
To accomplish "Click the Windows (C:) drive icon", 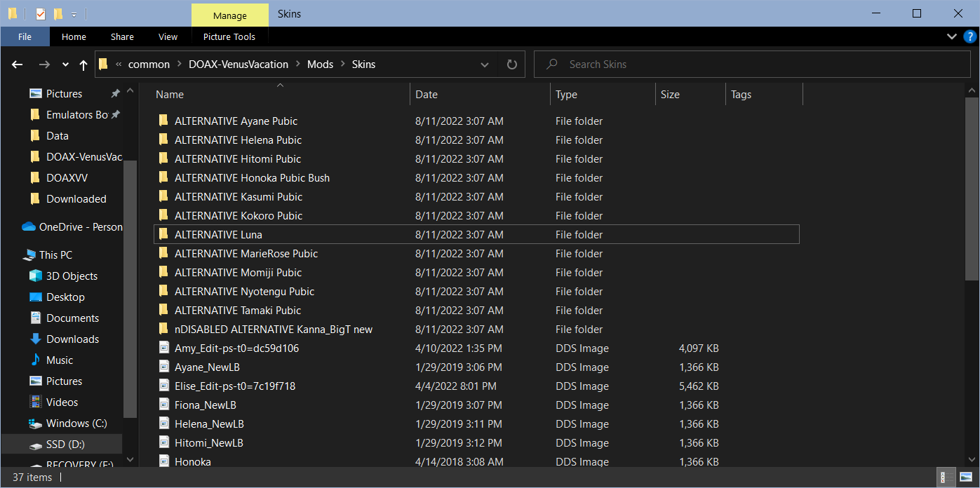I will click(36, 423).
